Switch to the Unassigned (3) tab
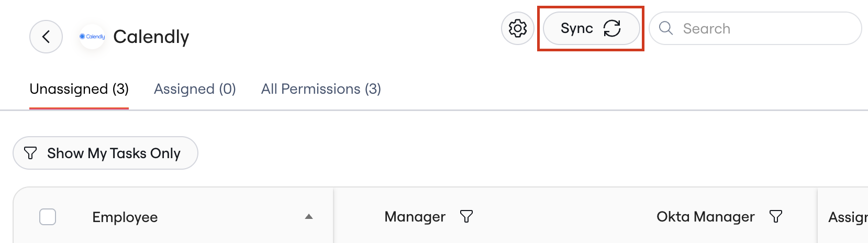Viewport: 868px width, 243px height. point(79,89)
